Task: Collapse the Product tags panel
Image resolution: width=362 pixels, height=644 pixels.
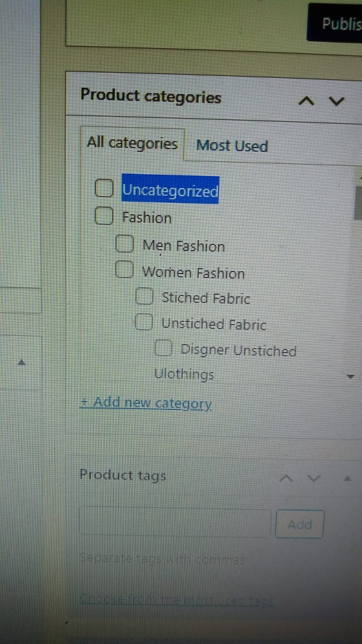Action: coord(347,477)
